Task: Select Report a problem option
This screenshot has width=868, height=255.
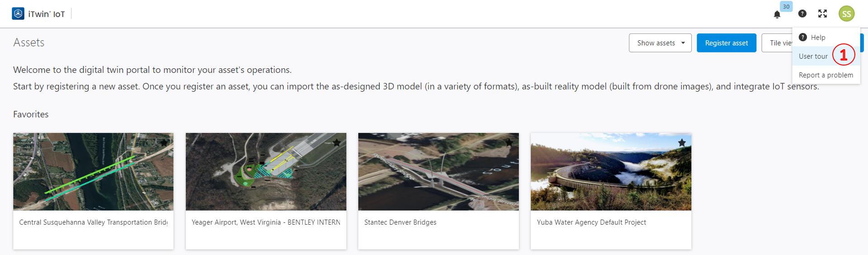Action: tap(826, 75)
